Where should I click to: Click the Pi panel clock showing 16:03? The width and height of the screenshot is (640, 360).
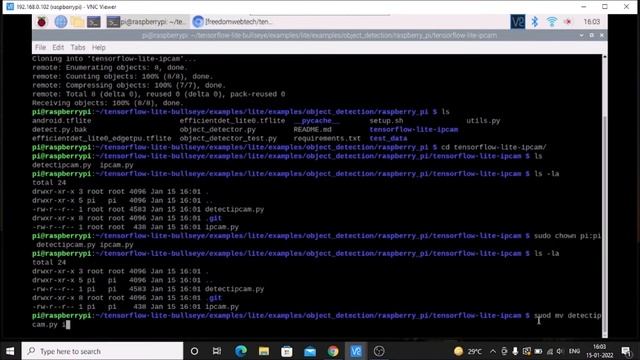pyautogui.click(x=591, y=22)
